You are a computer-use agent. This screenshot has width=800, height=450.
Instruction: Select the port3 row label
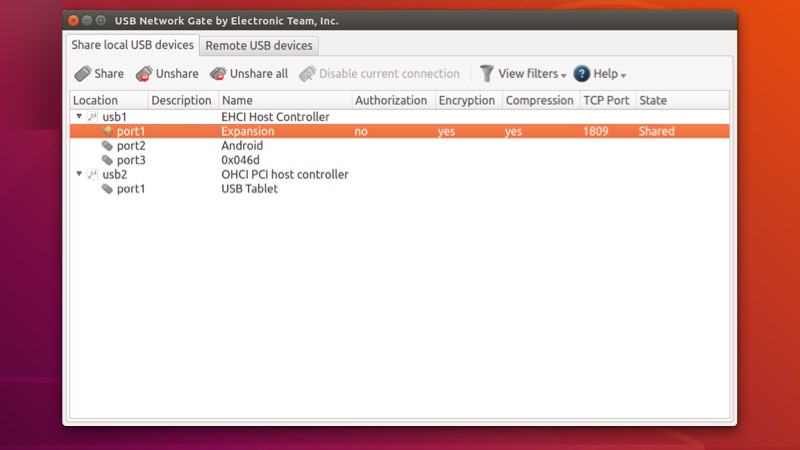131,160
